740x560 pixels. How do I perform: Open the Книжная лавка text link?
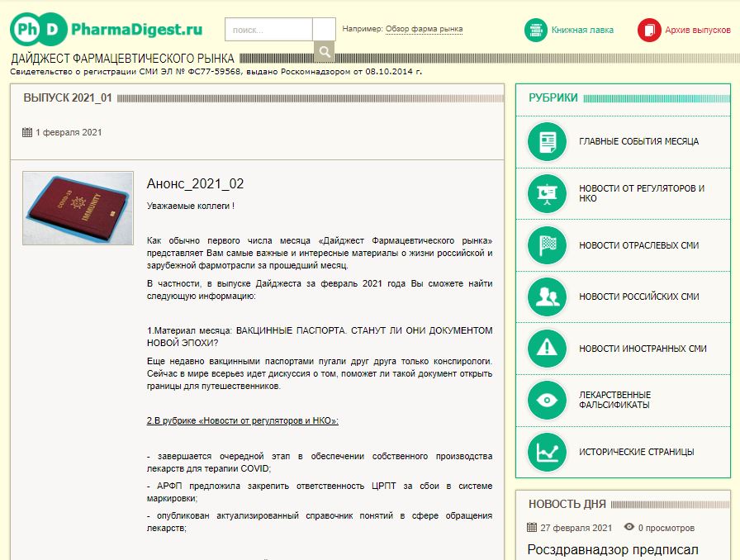coord(582,31)
